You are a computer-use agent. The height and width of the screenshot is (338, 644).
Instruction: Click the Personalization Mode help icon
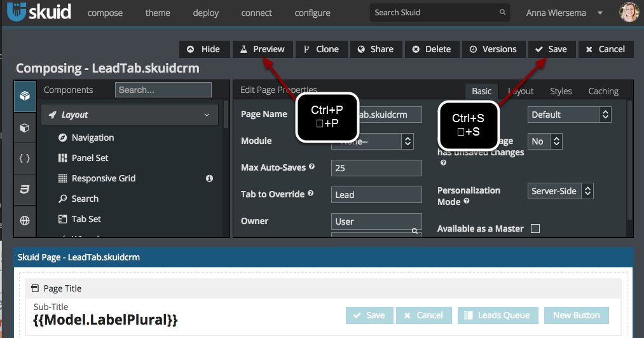coord(467,201)
